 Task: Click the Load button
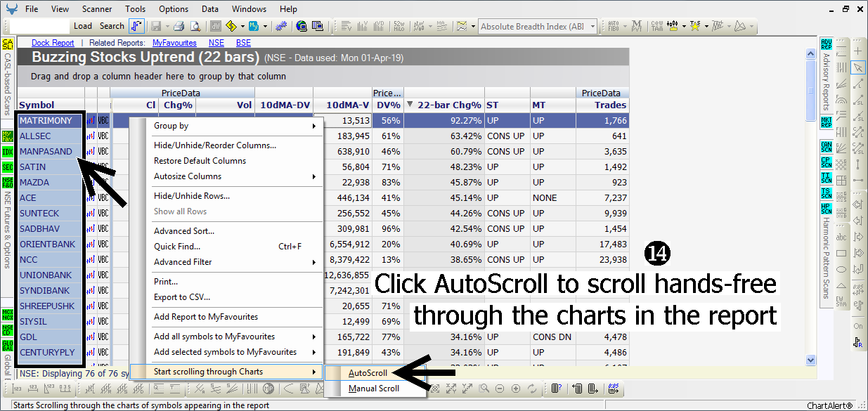point(83,26)
